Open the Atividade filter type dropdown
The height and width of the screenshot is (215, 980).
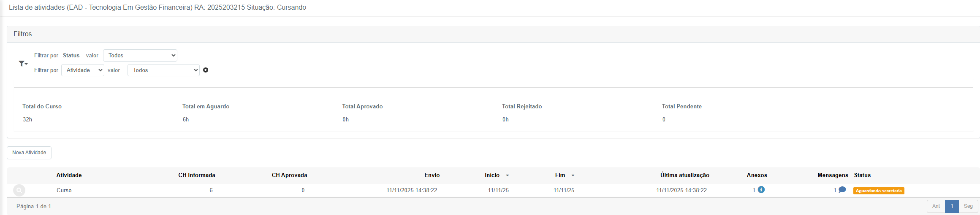[83, 70]
